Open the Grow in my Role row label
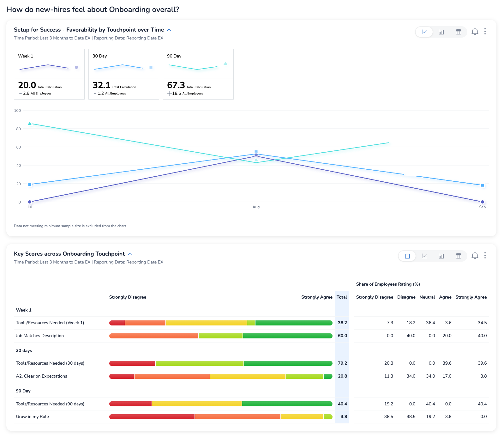This screenshot has height=437, width=504. click(33, 416)
